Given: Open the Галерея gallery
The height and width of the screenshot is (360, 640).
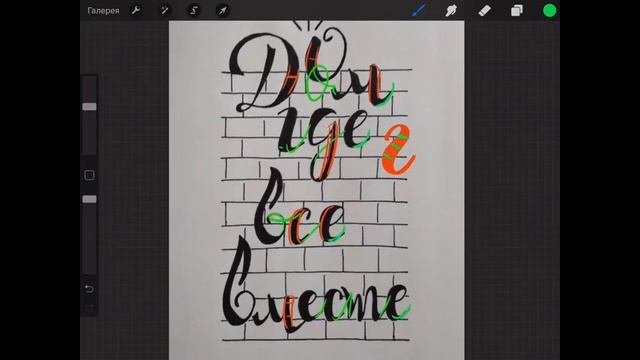Looking at the screenshot, I should click(103, 11).
